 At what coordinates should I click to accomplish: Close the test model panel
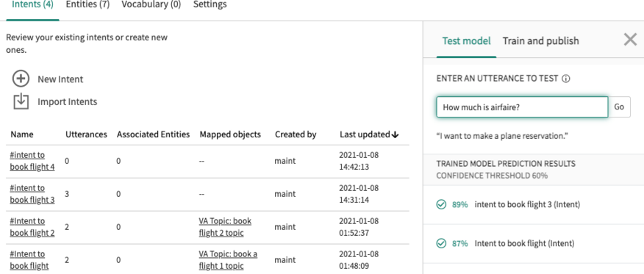click(x=630, y=40)
